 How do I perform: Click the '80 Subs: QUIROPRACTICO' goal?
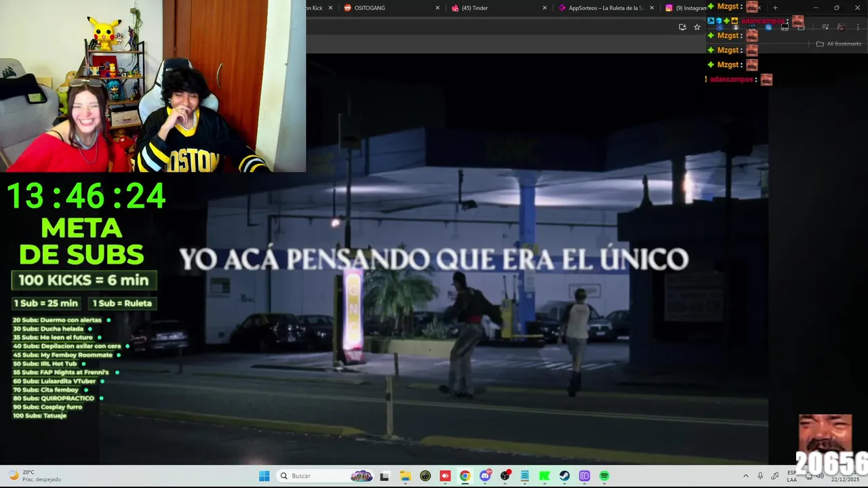point(53,399)
